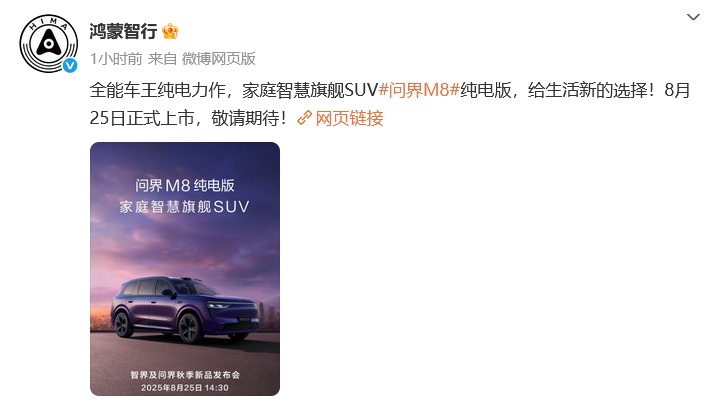Expand the post options chevron
Image resolution: width=710 pixels, height=403 pixels.
[x=693, y=17]
